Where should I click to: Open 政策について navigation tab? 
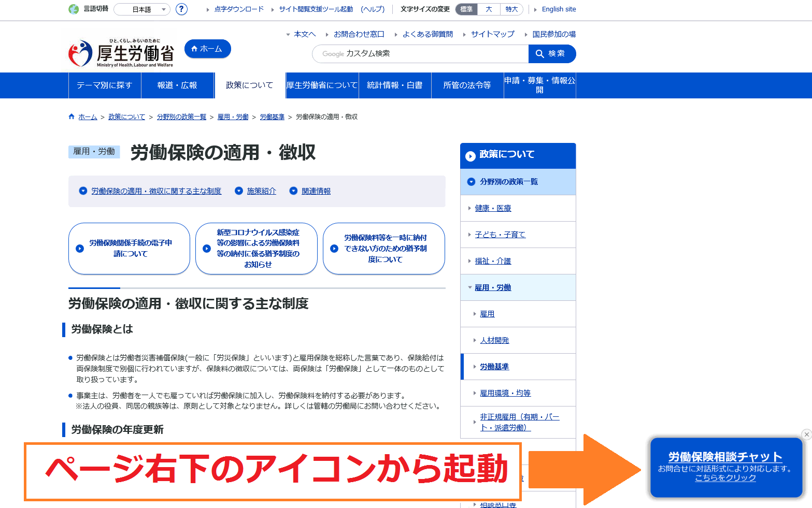pos(249,85)
